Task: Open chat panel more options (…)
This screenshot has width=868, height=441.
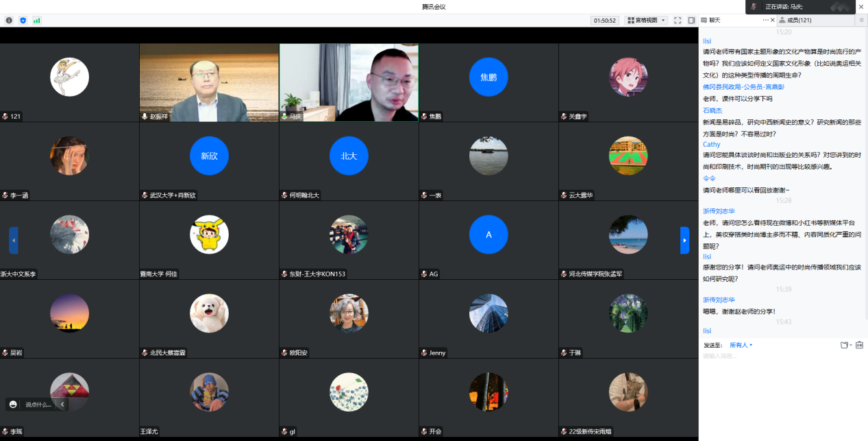Action: (x=765, y=21)
